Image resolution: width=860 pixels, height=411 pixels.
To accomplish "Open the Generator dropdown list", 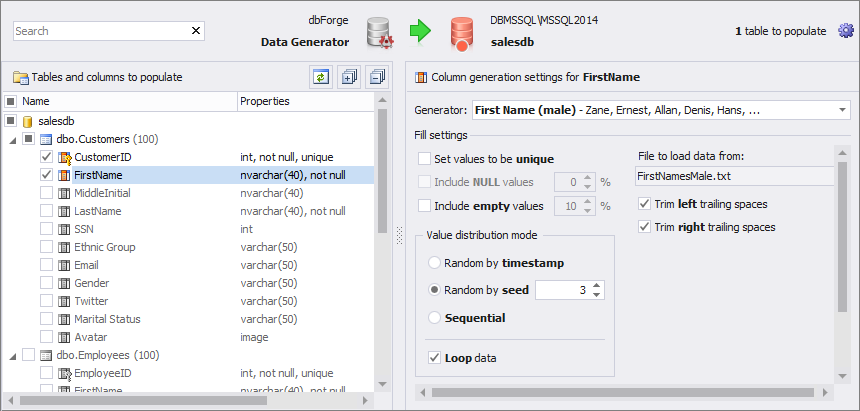I will pyautogui.click(x=842, y=110).
